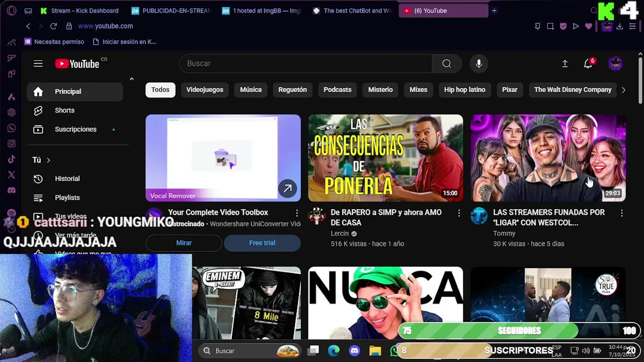Open GX Control speedometer icon in sidebar
644x362 pixels.
(12, 43)
